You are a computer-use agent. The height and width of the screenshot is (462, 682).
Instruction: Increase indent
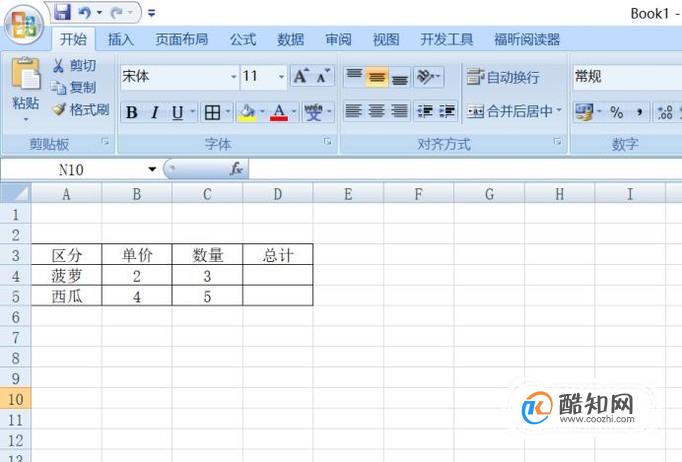click(x=447, y=111)
